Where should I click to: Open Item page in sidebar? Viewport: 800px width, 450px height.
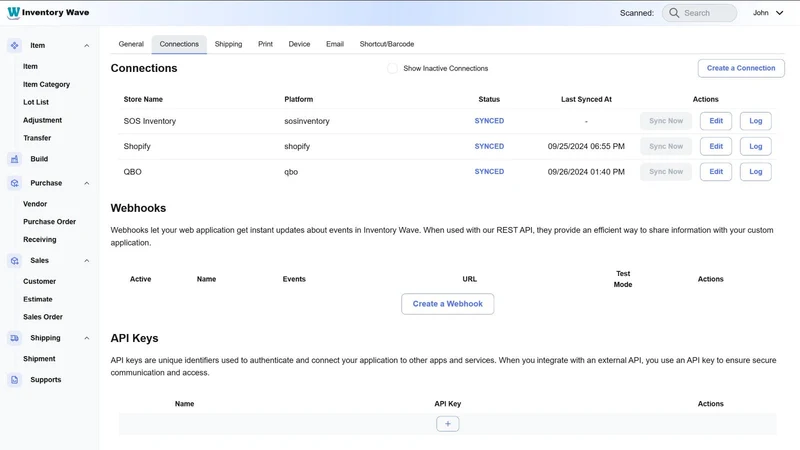[30, 66]
